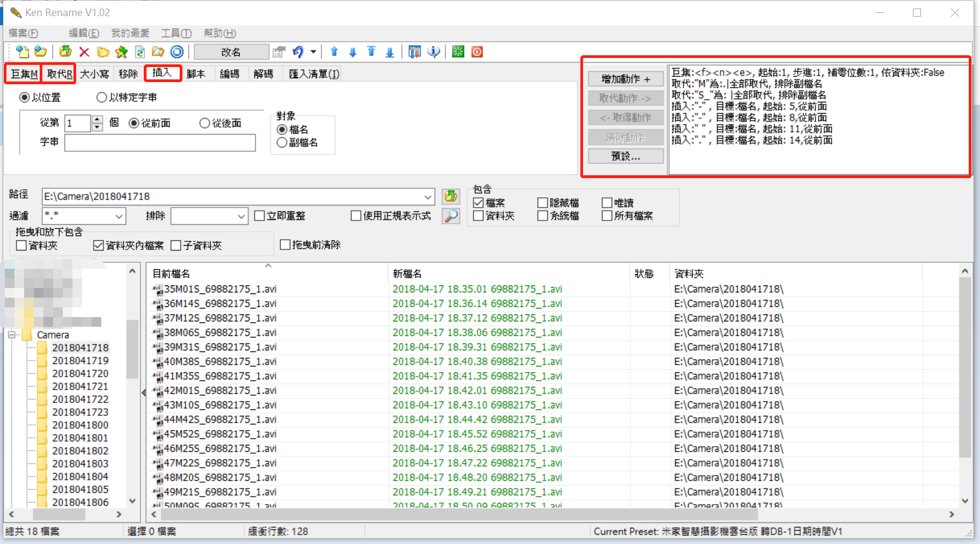This screenshot has width=980, height=544.
Task: Enable the 立即重整 checkbox
Action: click(260, 216)
